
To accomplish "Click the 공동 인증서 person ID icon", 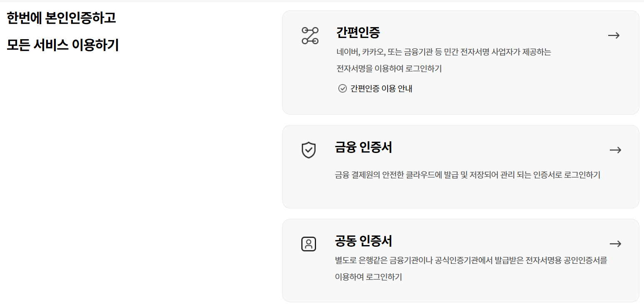I will coord(308,244).
